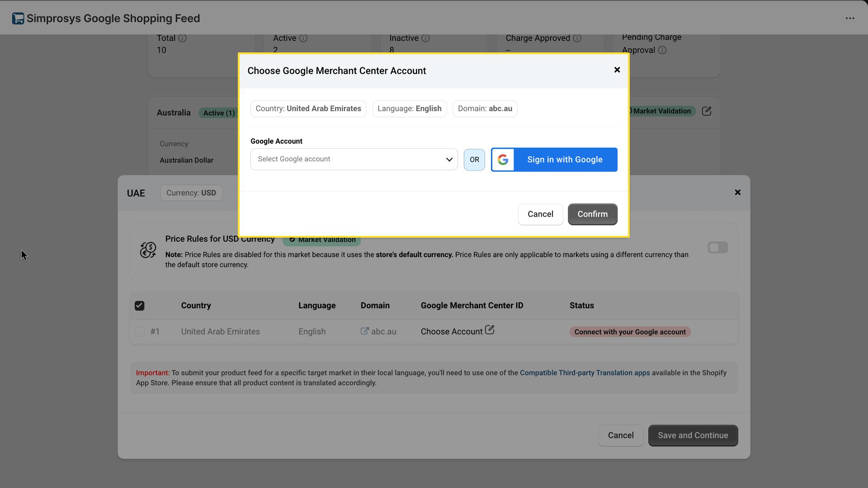Click the edit pencil beside Market Validation badge

pyautogui.click(x=707, y=111)
